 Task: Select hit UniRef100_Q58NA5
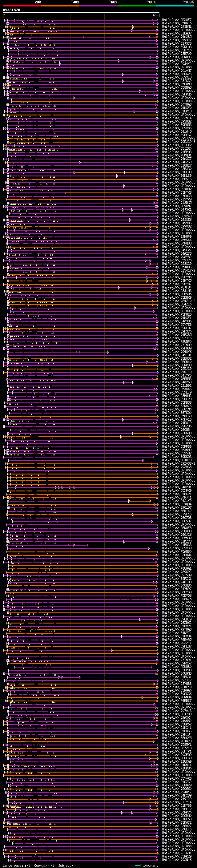click(x=177, y=88)
